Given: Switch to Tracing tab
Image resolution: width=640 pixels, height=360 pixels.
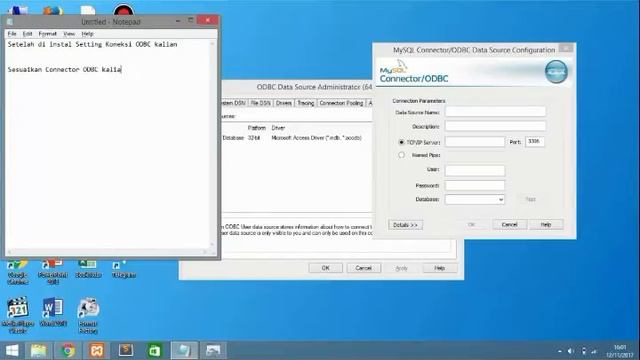Looking at the screenshot, I should click(305, 103).
